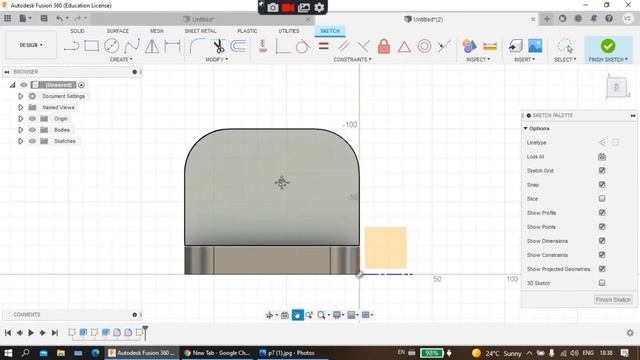The width and height of the screenshot is (640, 360).
Task: Apply Perpendicular constraint
Action: pyautogui.click(x=363, y=46)
